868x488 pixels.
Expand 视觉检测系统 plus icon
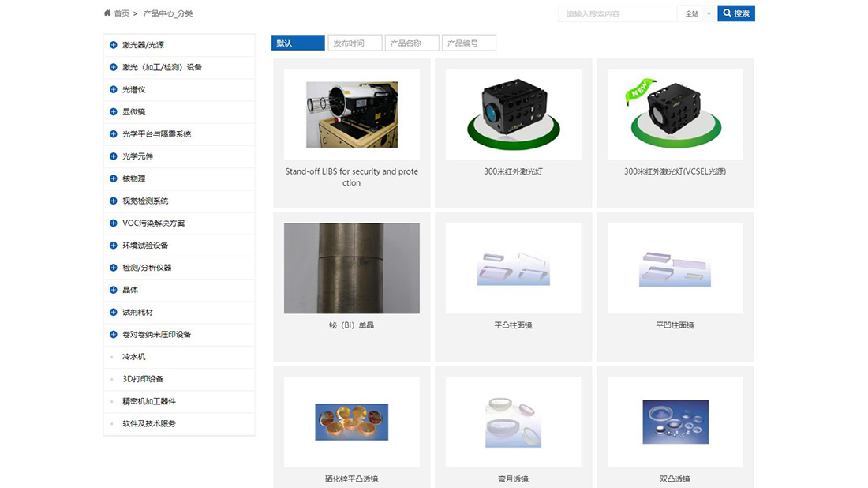coord(114,201)
